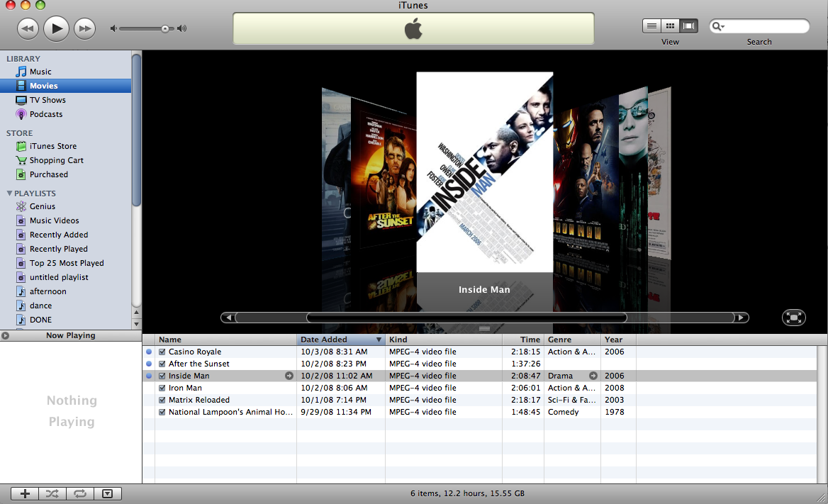
Task: Click sidebar scrollbar up arrow
Action: tap(136, 313)
